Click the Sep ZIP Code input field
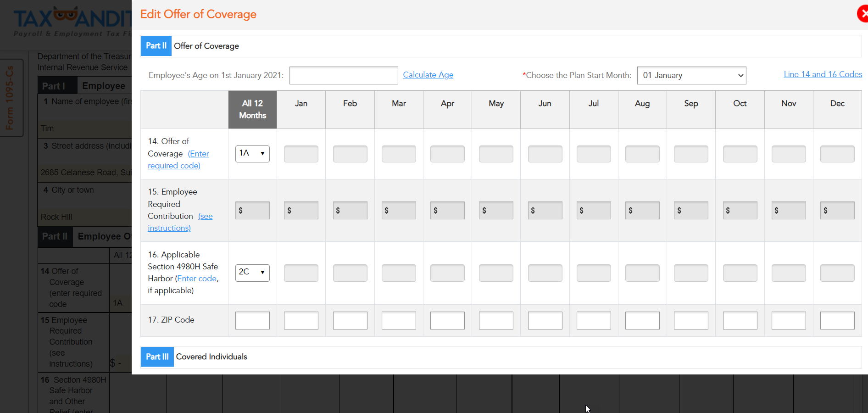This screenshot has height=413, width=868. pyautogui.click(x=690, y=320)
